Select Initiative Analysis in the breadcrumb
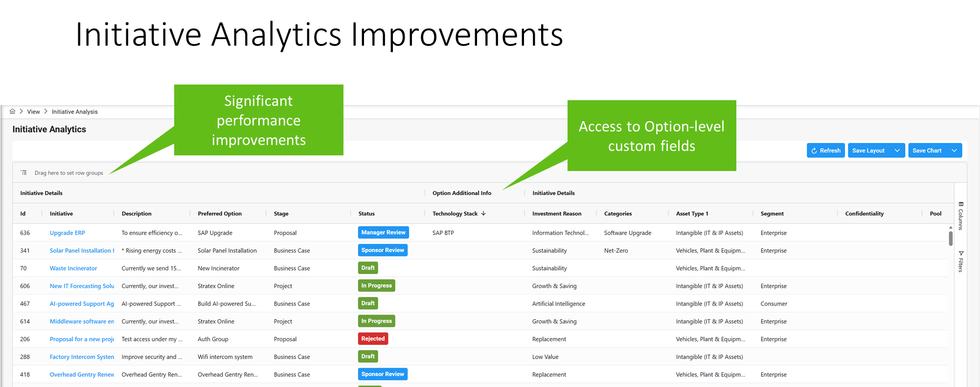Screen dimensions: 980x387 click(74, 112)
